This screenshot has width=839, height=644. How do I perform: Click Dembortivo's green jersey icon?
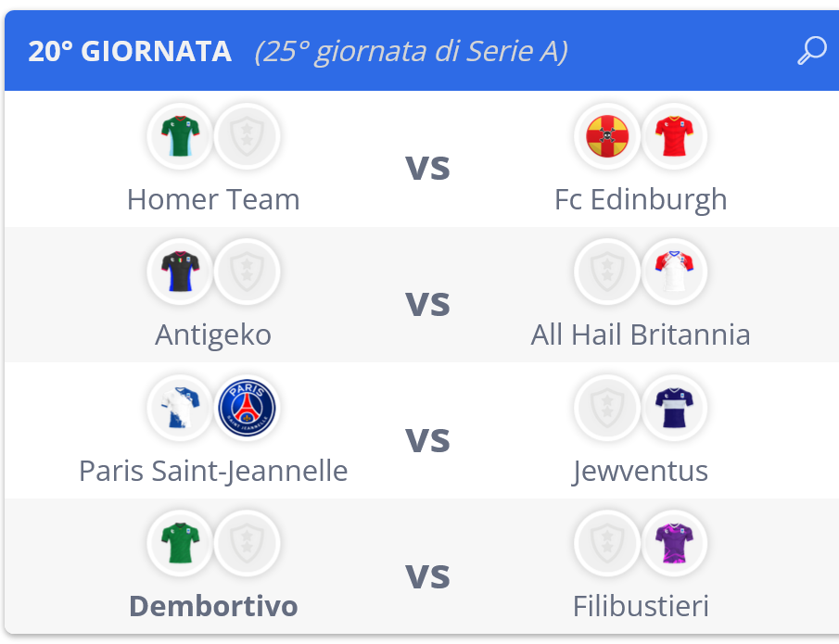(x=181, y=543)
